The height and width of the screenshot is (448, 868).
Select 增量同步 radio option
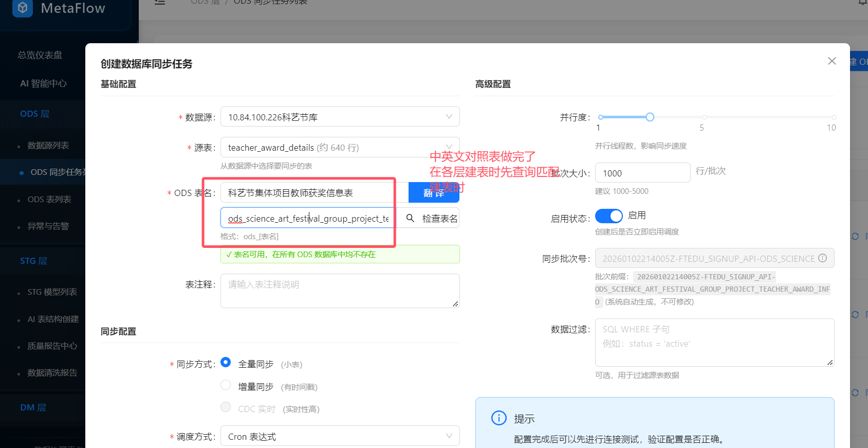click(226, 385)
